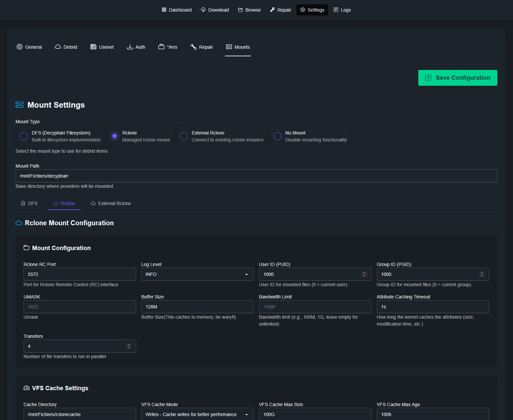Click the Repair wrench icon in top navigation
513x420 pixels.
273,10
